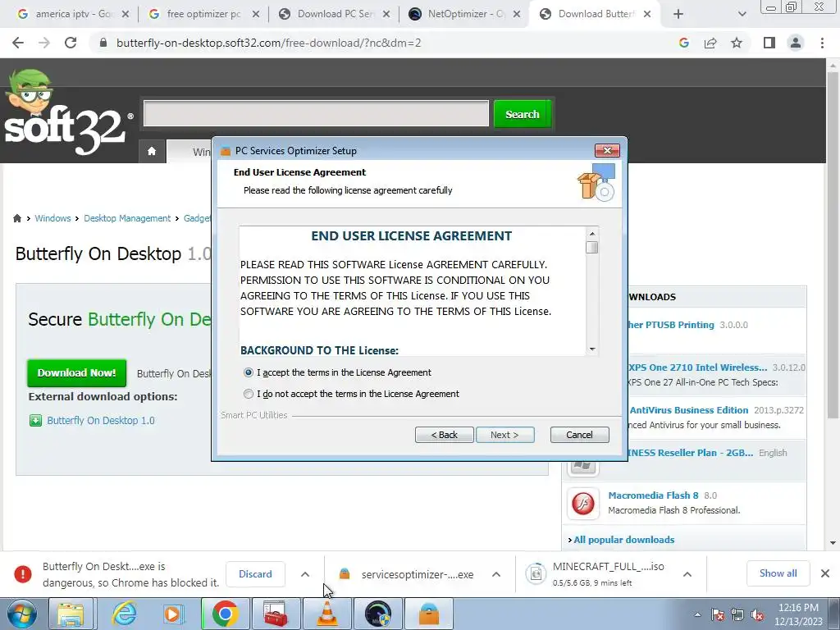Click green download icon beside Butterfly On Desktop 1.0
Image resolution: width=840 pixels, height=630 pixels.
point(35,421)
